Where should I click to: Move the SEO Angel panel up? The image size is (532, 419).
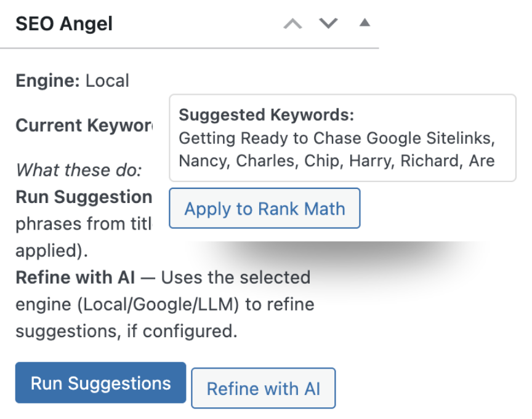(x=292, y=24)
